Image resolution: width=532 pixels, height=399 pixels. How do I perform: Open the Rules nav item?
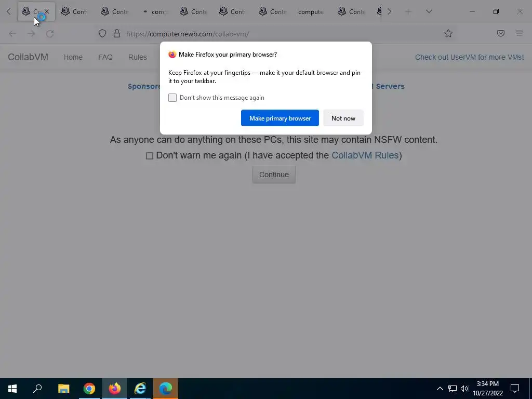pyautogui.click(x=137, y=57)
